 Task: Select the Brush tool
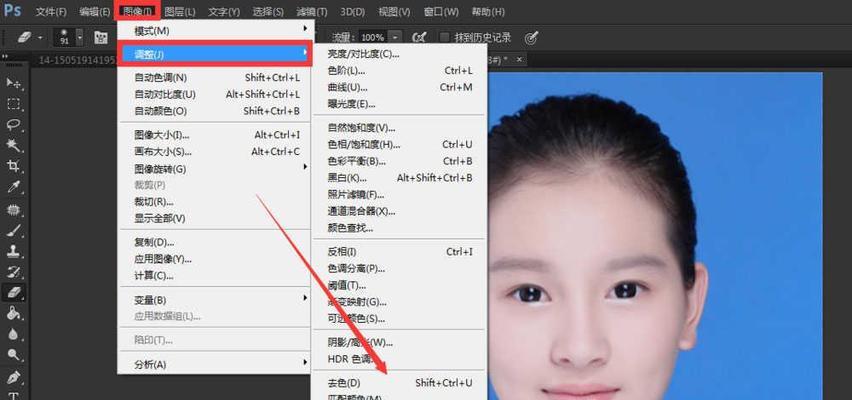pos(13,230)
